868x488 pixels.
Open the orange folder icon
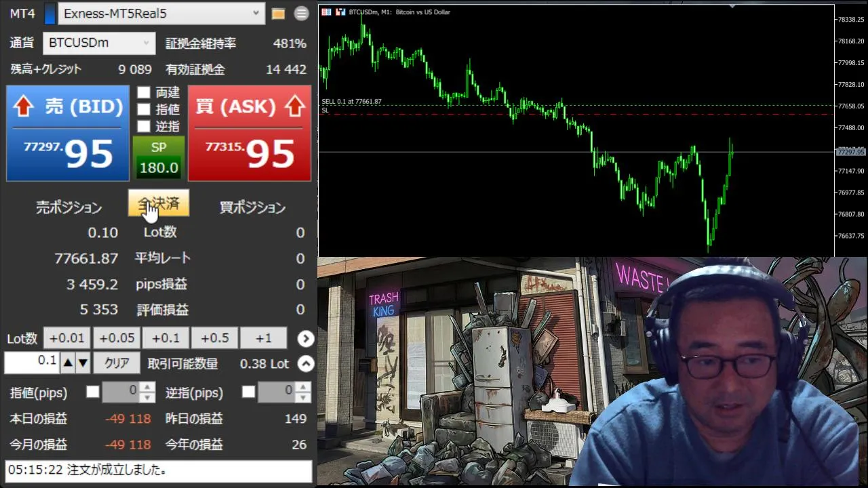click(278, 14)
